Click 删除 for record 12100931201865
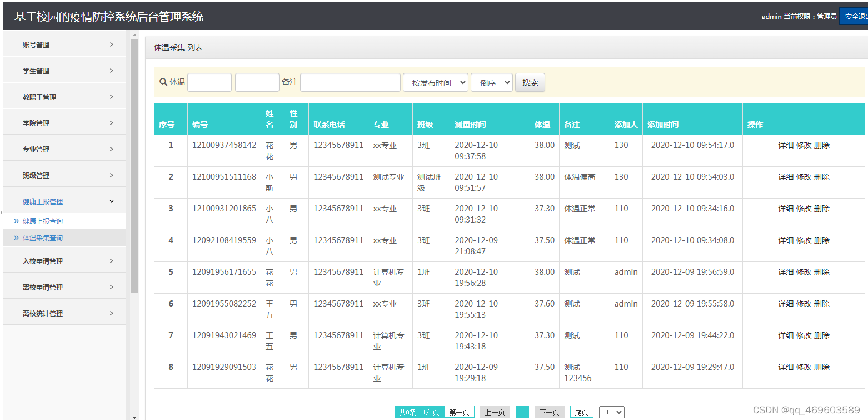The height and width of the screenshot is (420, 868). 822,209
